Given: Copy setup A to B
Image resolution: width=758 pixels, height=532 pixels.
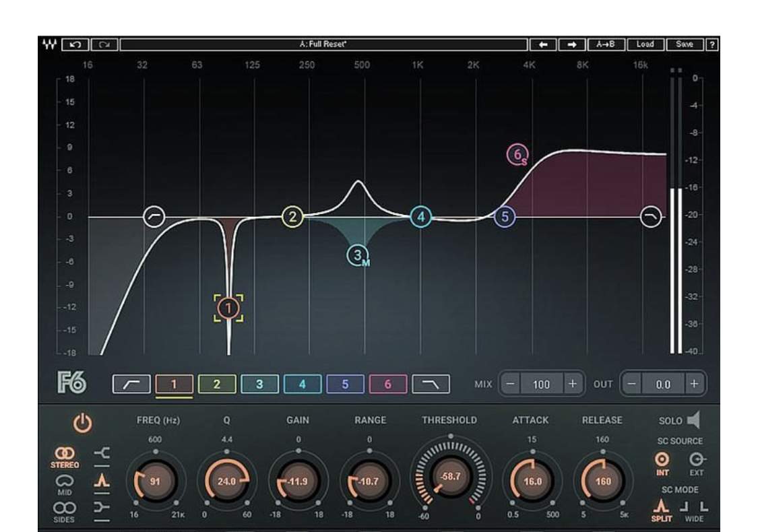Looking at the screenshot, I should pos(606,44).
